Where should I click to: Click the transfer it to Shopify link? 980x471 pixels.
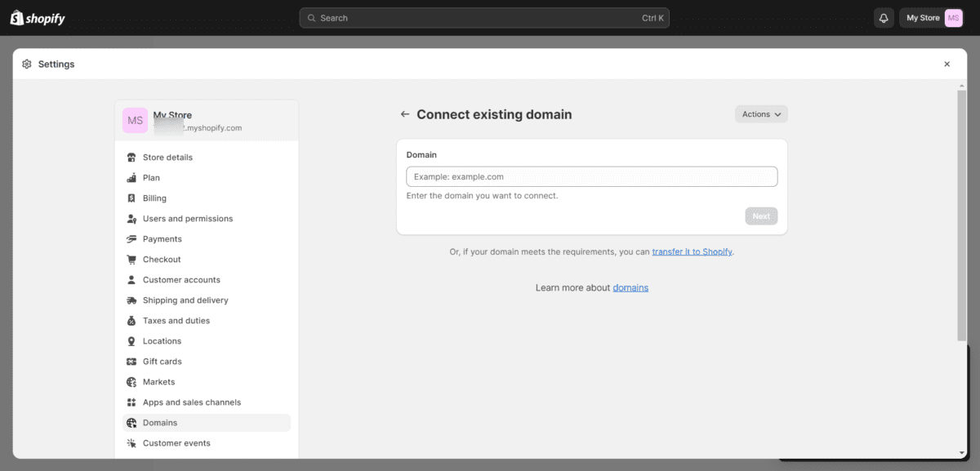pos(692,251)
